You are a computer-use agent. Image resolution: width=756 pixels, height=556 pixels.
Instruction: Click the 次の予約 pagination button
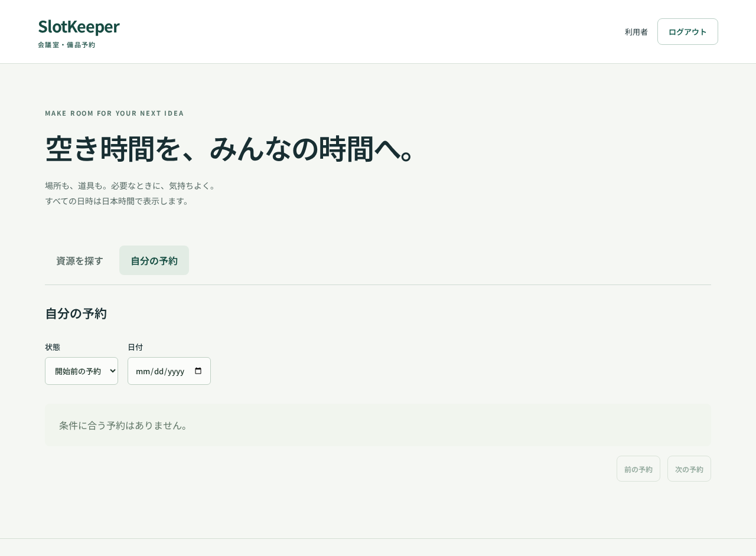click(689, 469)
